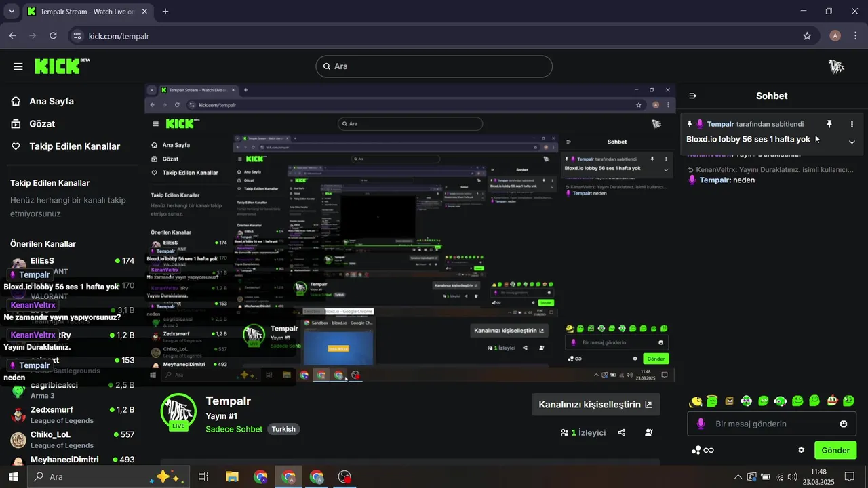
Task: Open the notification center icon
Action: [x=849, y=477]
